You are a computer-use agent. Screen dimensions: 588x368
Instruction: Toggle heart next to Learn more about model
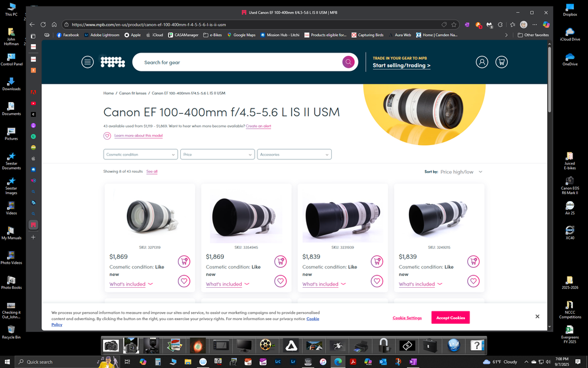107,136
